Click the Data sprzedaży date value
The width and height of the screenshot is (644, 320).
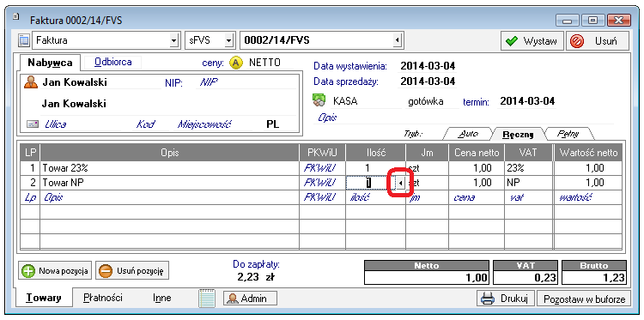(x=428, y=82)
